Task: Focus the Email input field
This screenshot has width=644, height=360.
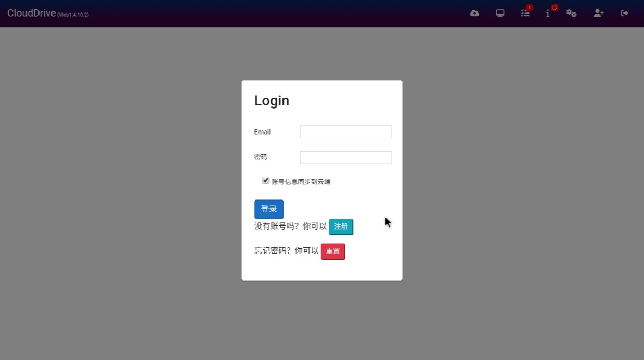Action: pos(345,132)
